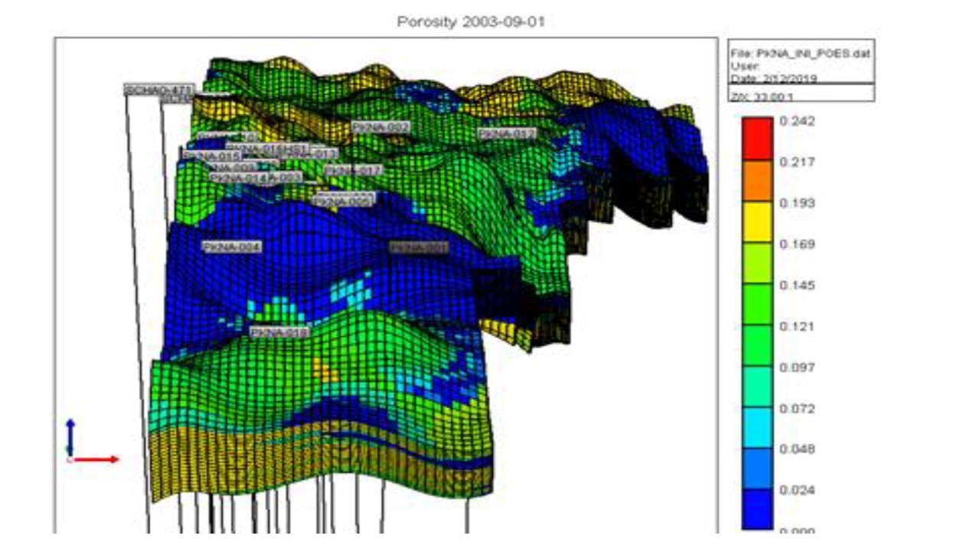Click the PKNA-004 well label
Viewport: 980px width, 551px height.
[x=231, y=246]
